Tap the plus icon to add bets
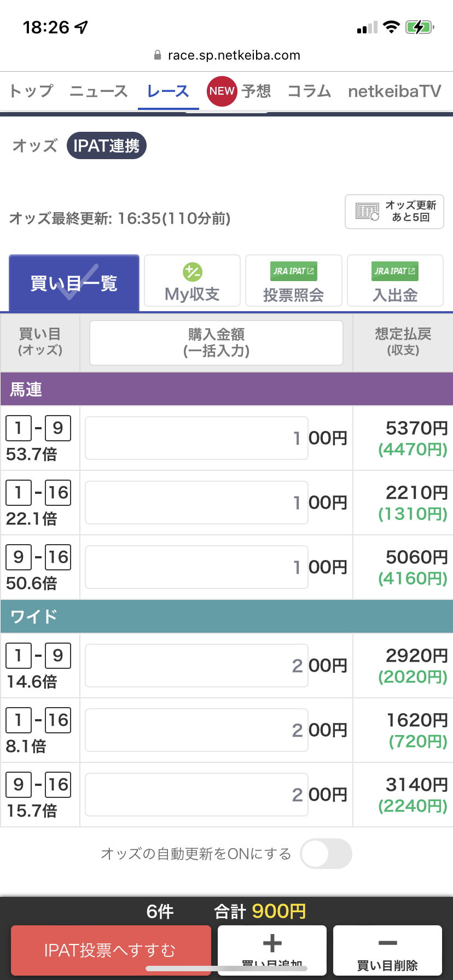This screenshot has height=980, width=453. 272,943
